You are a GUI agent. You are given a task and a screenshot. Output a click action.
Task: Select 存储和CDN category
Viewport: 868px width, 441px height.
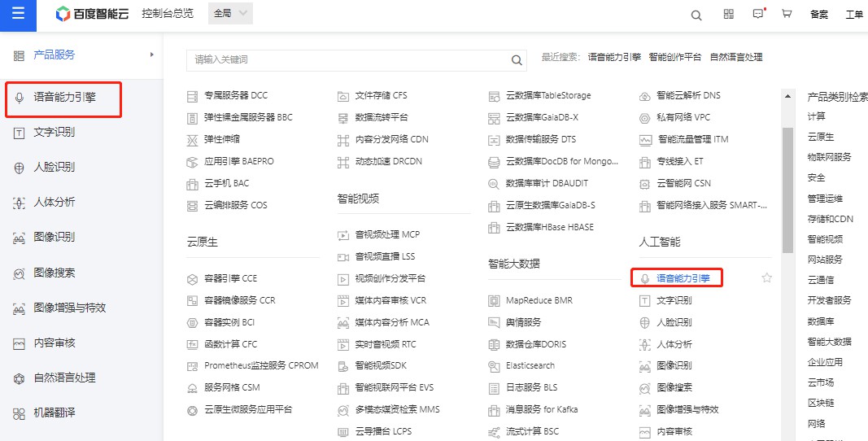831,219
